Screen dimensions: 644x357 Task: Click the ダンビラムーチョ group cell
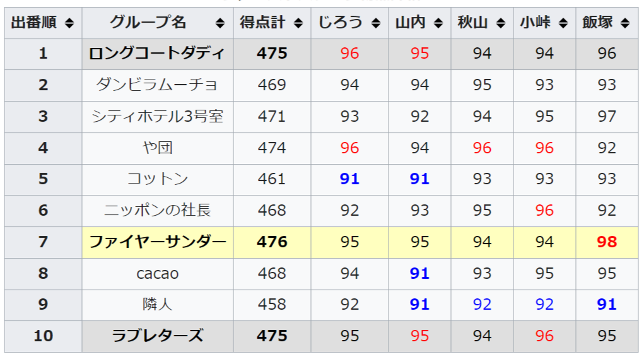pos(158,85)
